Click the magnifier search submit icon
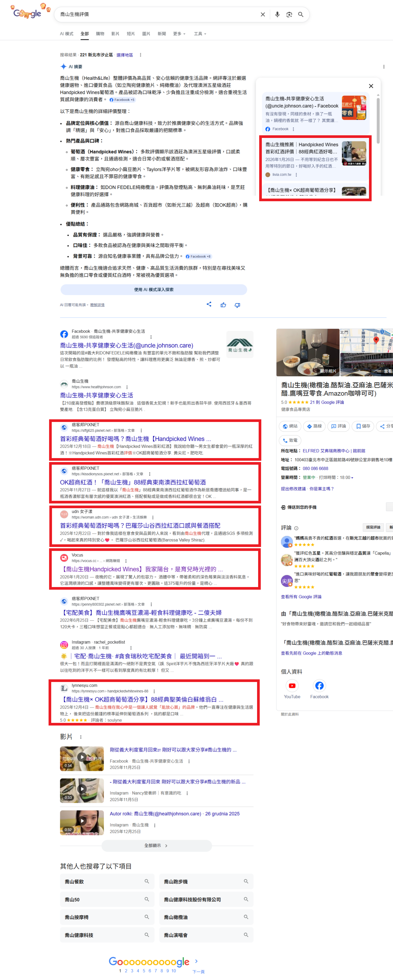 [x=300, y=15]
